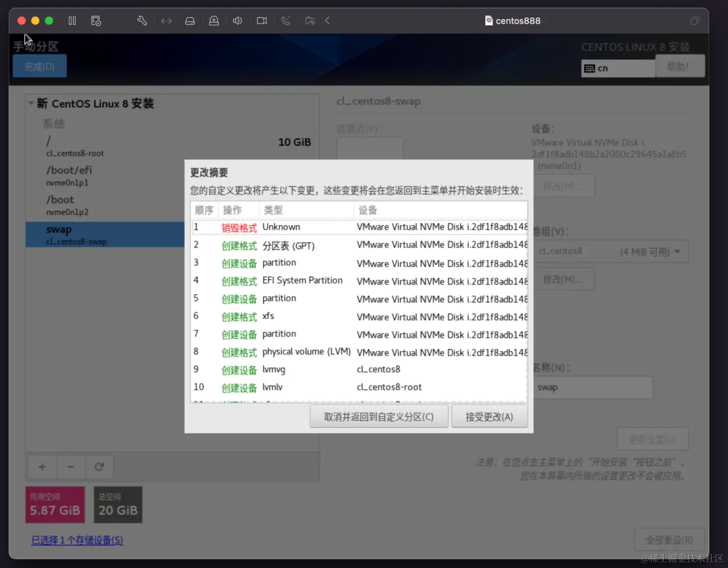Click the 10 GiB size of root partition

pyautogui.click(x=295, y=142)
